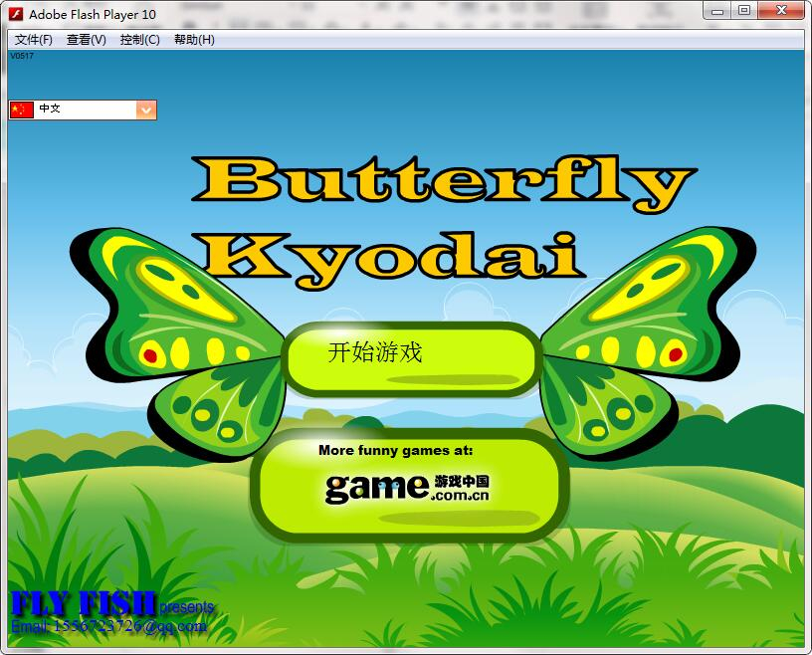
Task: Click the Adobe Flash Player title bar icon
Action: [16, 14]
